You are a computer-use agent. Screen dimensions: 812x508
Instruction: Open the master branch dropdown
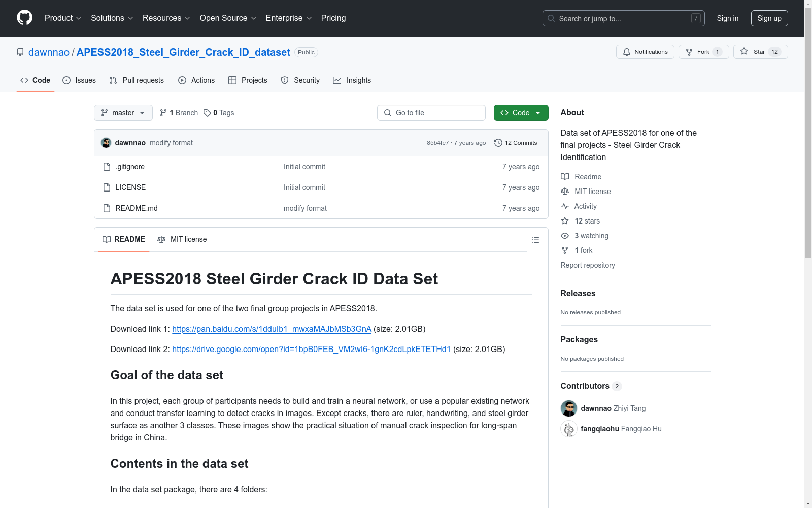coord(123,113)
